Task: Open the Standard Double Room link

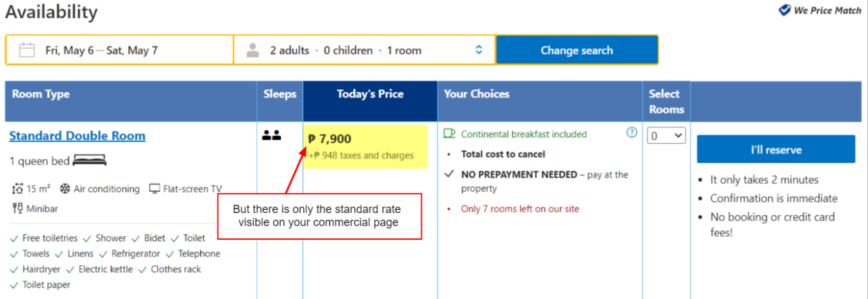Action: click(x=77, y=136)
